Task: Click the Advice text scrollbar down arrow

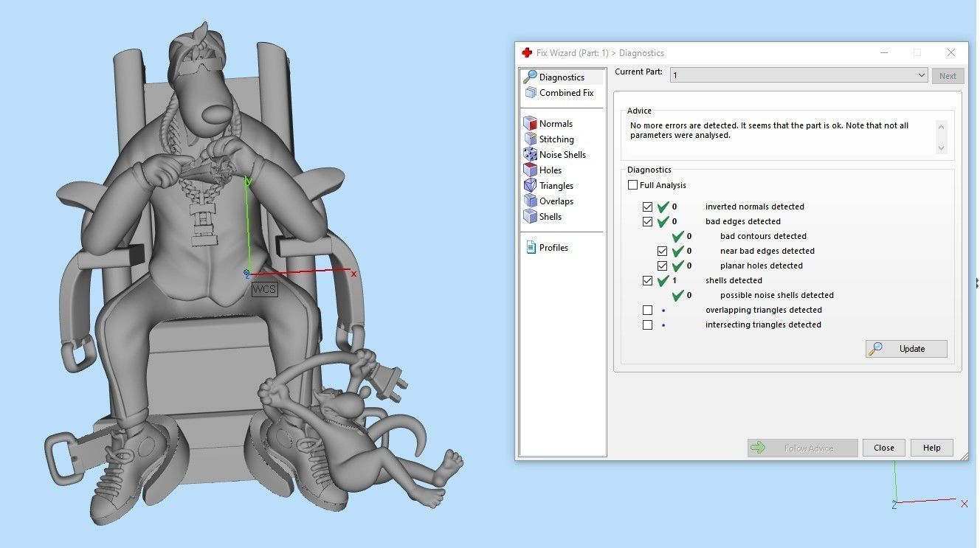Action: (941, 148)
